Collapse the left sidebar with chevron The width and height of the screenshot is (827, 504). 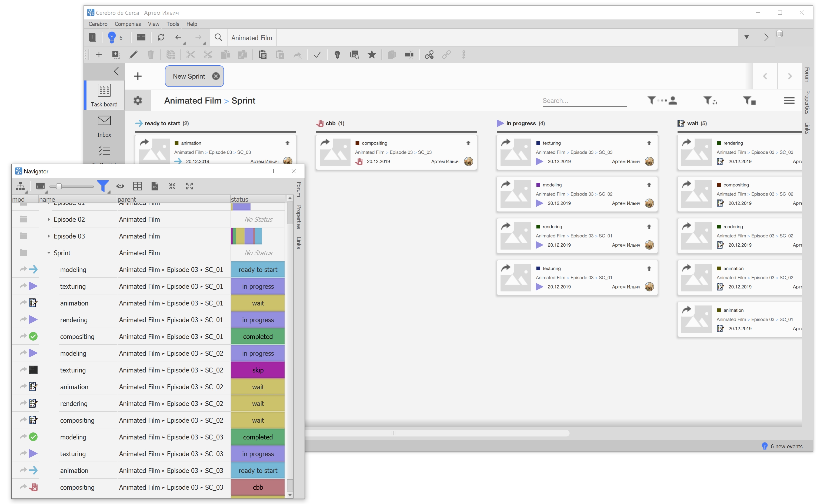116,71
